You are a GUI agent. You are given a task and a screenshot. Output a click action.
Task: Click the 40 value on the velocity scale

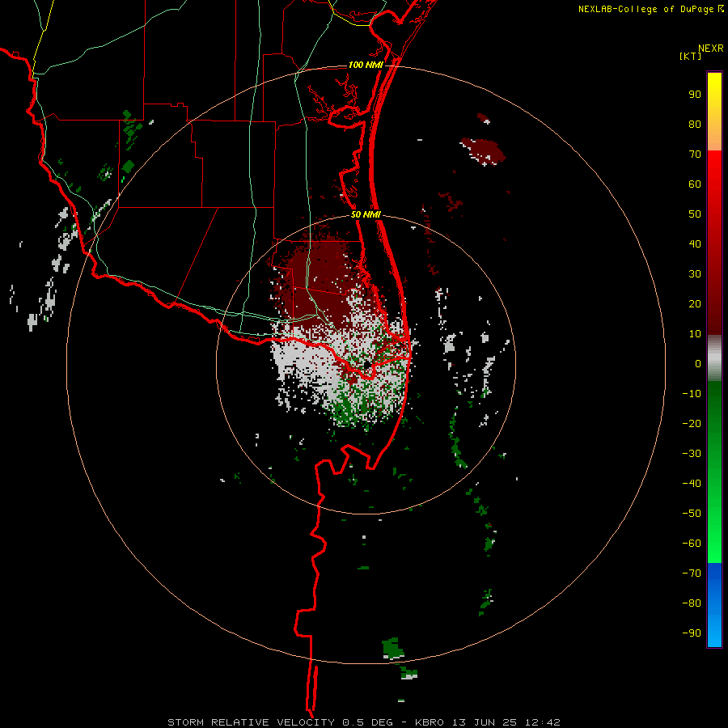(x=695, y=244)
